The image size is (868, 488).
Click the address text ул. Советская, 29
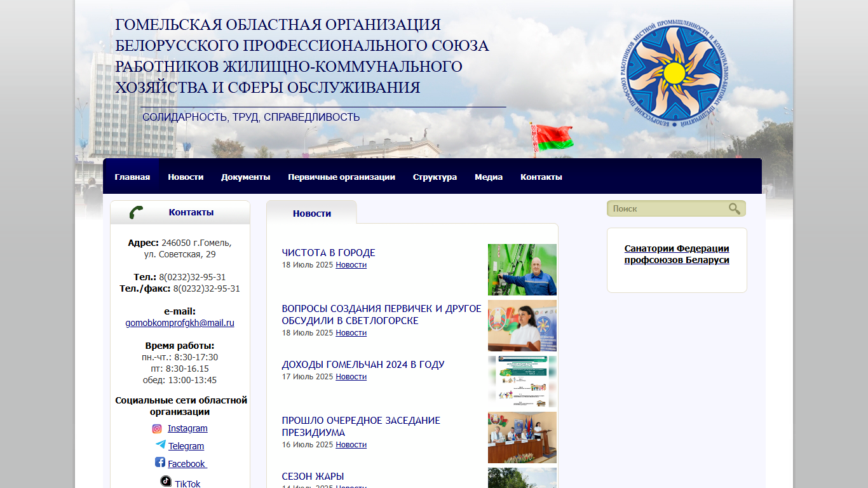[180, 254]
